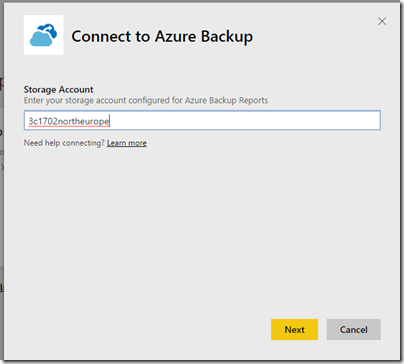Click the Next button
Viewport: 404px width, 364px height.
tap(294, 329)
